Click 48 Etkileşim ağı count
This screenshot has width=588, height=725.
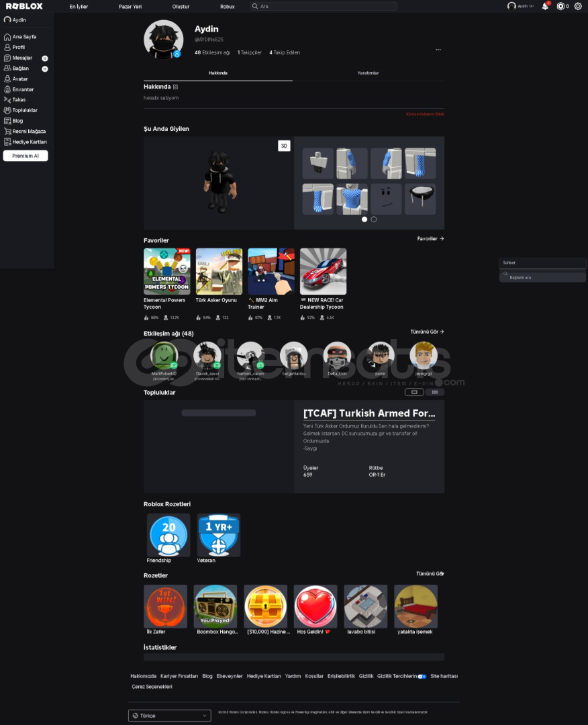point(212,52)
